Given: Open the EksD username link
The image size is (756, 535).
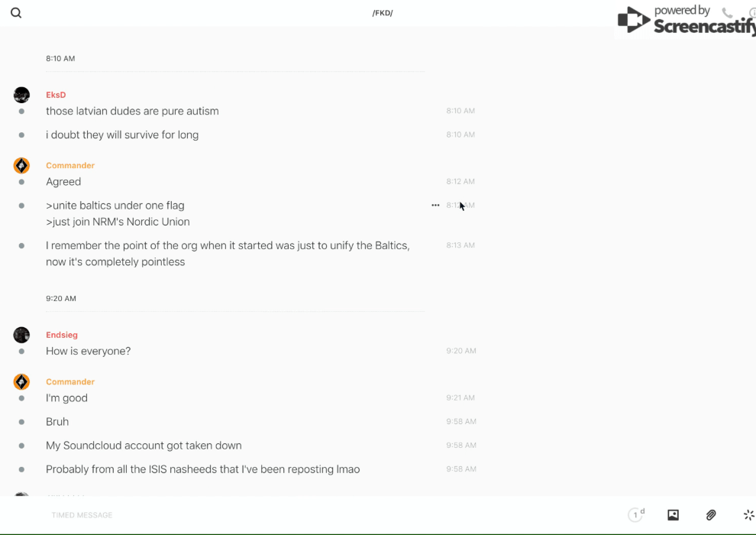Looking at the screenshot, I should [x=56, y=95].
